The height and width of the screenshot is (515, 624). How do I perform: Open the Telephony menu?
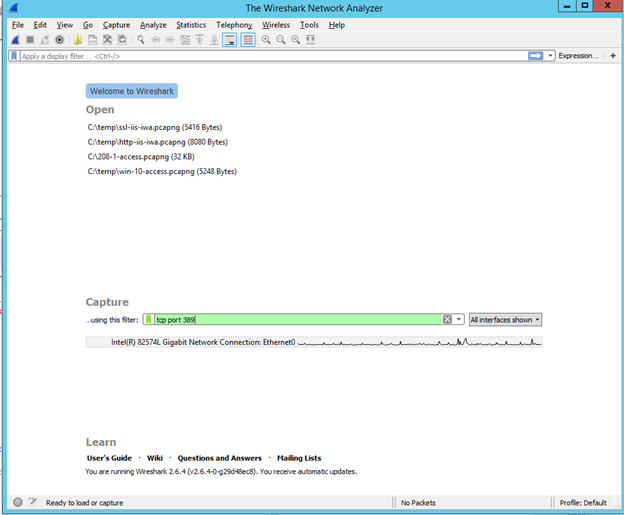click(x=234, y=25)
